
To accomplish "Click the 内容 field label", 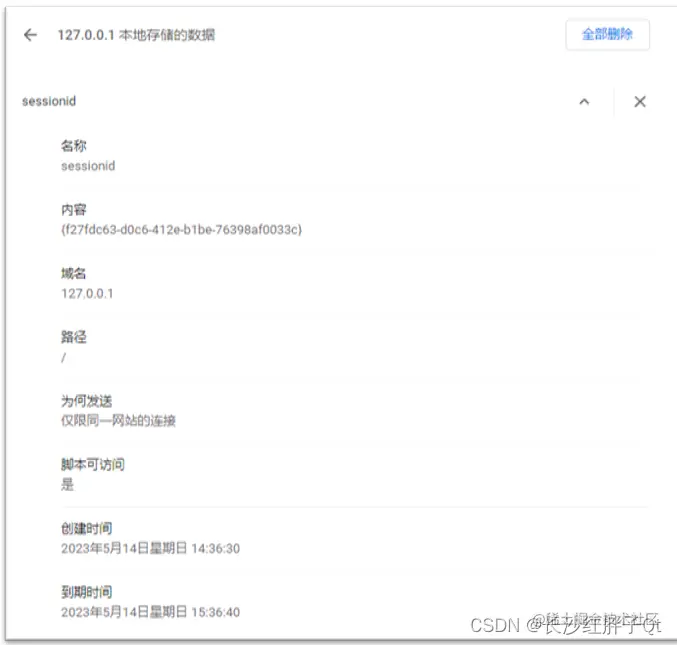I will [73, 210].
